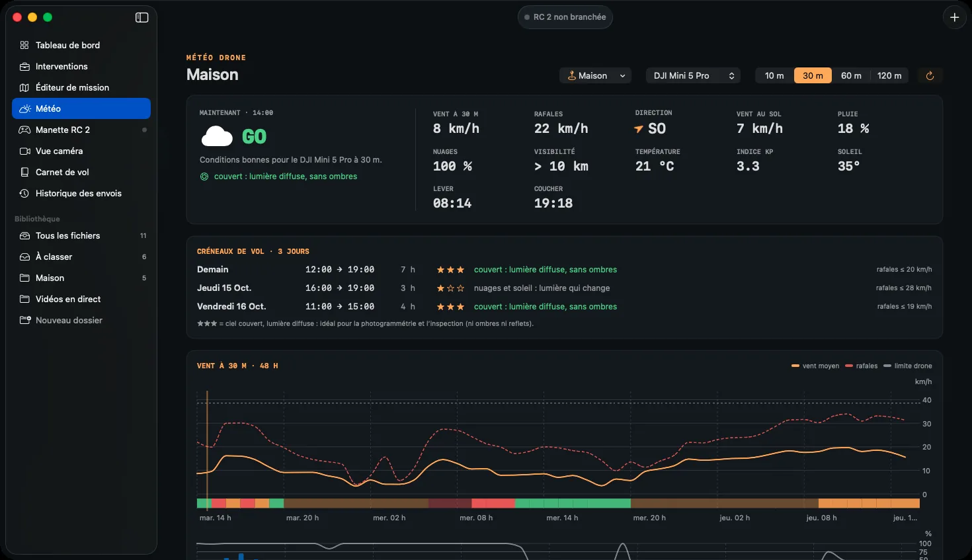972x560 pixels.
Task: Click the green GO status text
Action: click(x=254, y=137)
